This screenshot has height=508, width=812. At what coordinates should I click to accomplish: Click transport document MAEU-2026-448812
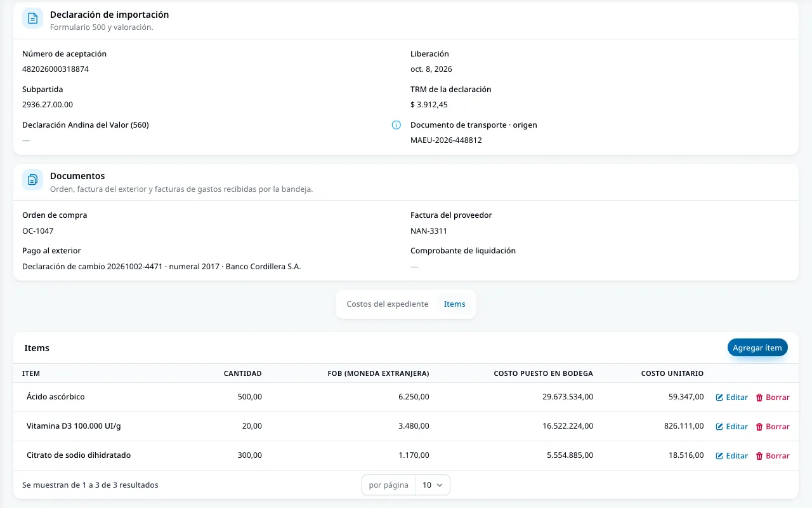click(446, 140)
